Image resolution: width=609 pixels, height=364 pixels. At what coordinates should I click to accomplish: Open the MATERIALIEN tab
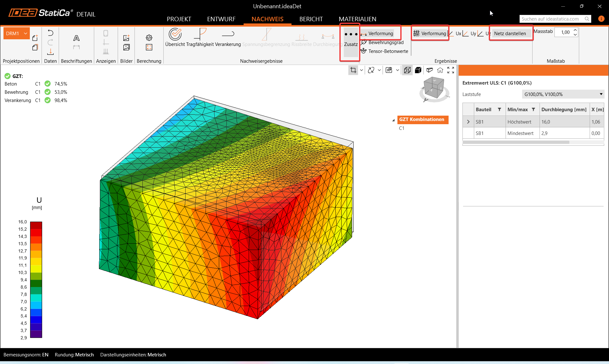pyautogui.click(x=357, y=19)
